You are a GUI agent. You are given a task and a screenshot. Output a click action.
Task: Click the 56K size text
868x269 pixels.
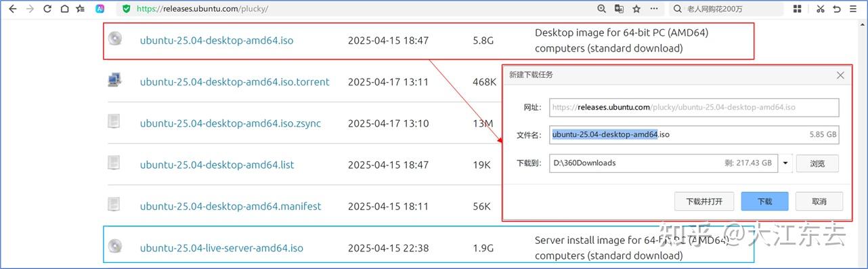pos(481,206)
